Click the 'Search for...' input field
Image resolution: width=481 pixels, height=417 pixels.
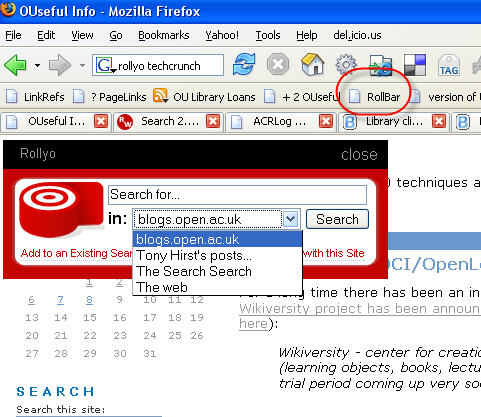coord(237,195)
